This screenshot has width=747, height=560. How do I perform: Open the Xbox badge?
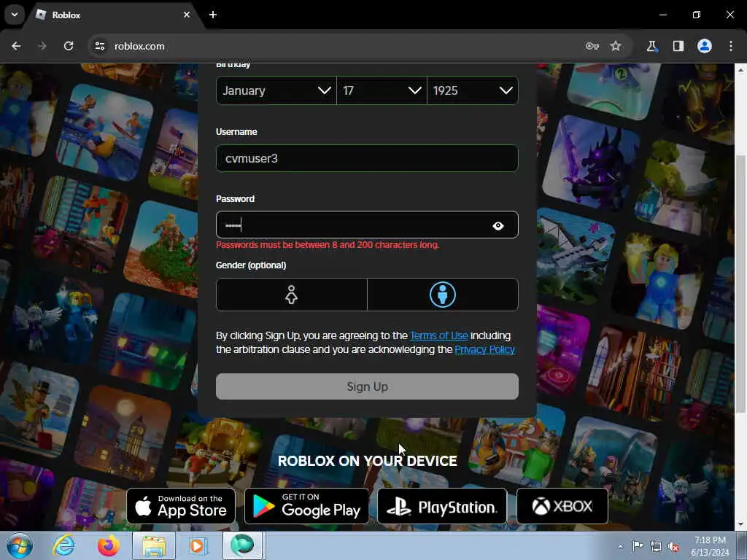point(562,506)
